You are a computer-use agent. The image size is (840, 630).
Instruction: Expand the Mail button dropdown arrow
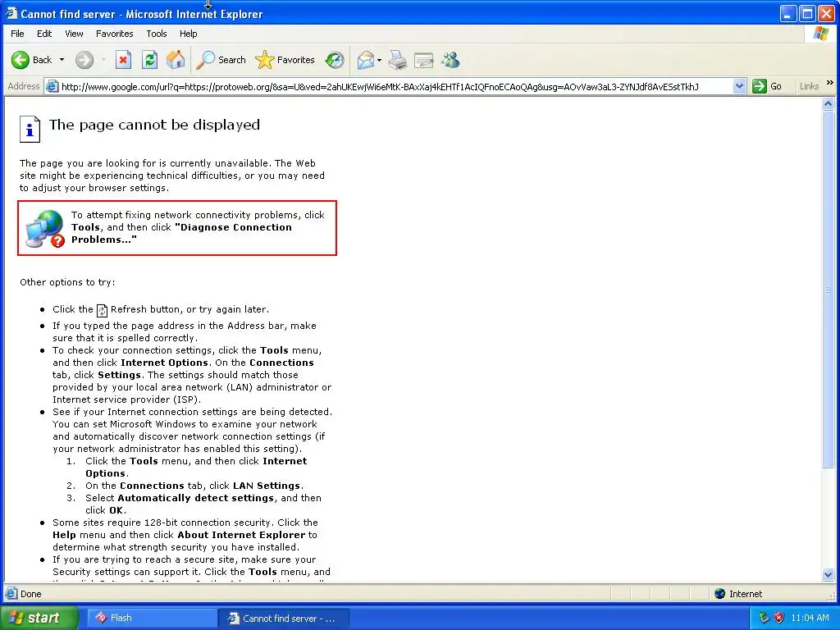[x=379, y=60]
